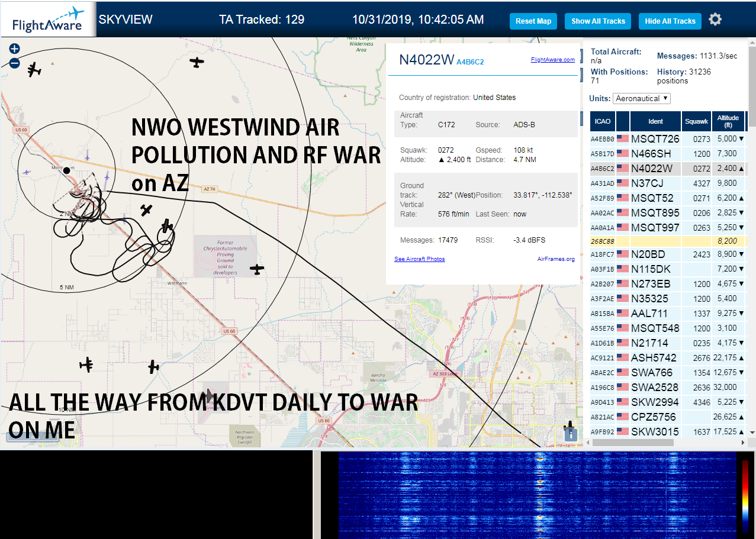Image resolution: width=756 pixels, height=539 pixels.
Task: Select the N20BD row ident
Action: 648,254
